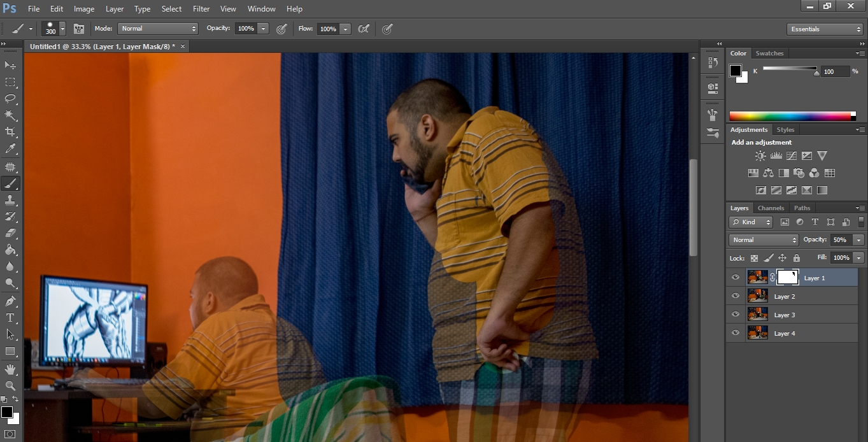Open the Adjustments panel menu
This screenshot has height=442, width=868.
[x=860, y=129]
